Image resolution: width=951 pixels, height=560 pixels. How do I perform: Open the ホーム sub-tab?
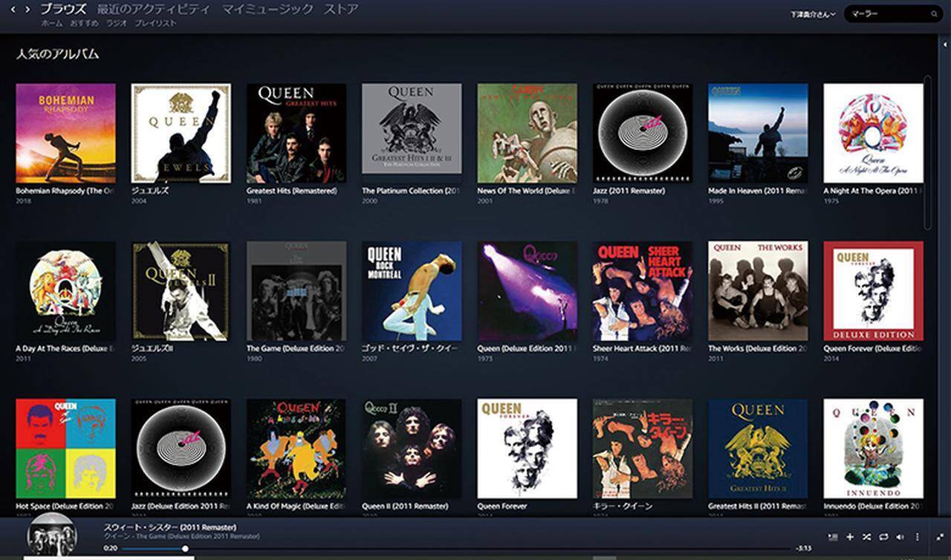pos(51,24)
